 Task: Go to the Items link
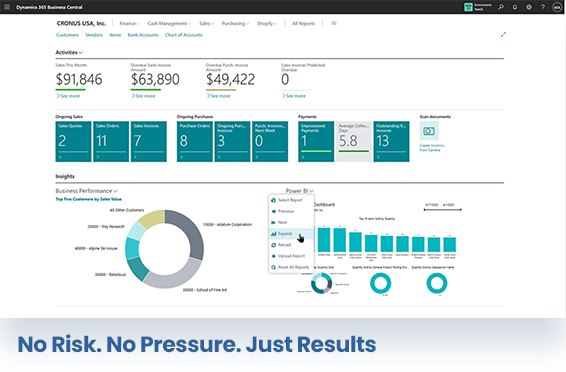115,35
